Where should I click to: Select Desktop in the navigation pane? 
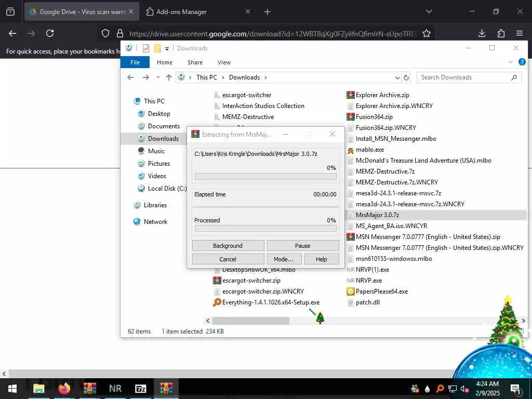(159, 114)
